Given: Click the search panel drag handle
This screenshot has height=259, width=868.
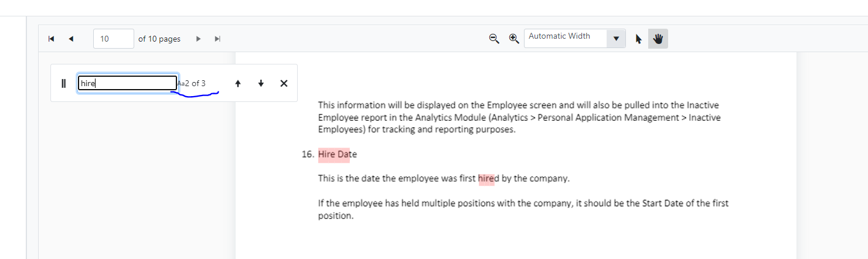Looking at the screenshot, I should point(64,83).
